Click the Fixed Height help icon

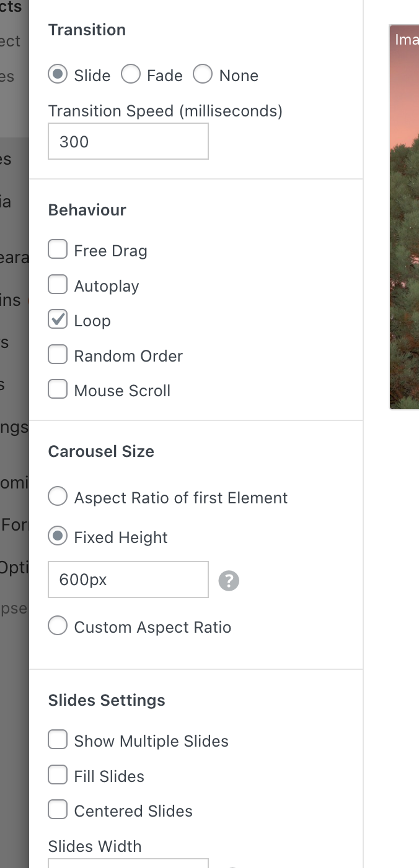click(x=229, y=581)
